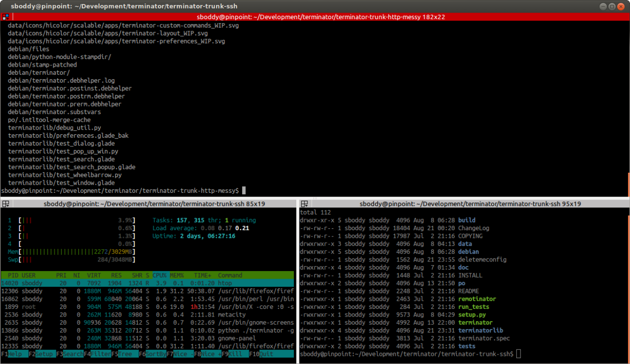Click the CPU% column header in htop
This screenshot has height=364, width=630.
pyautogui.click(x=161, y=276)
